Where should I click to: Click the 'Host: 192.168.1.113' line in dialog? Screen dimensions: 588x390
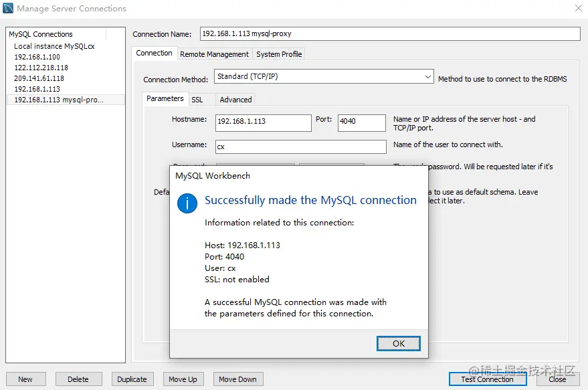pos(242,246)
